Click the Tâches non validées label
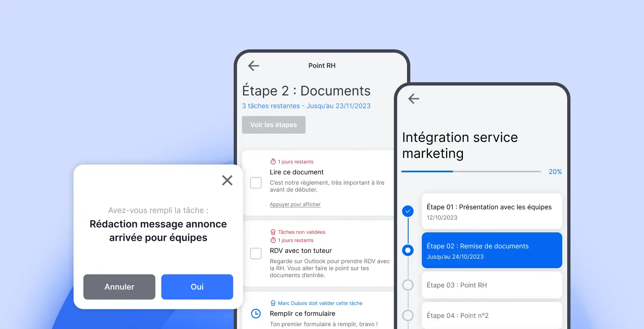The height and width of the screenshot is (329, 644). pyautogui.click(x=301, y=232)
